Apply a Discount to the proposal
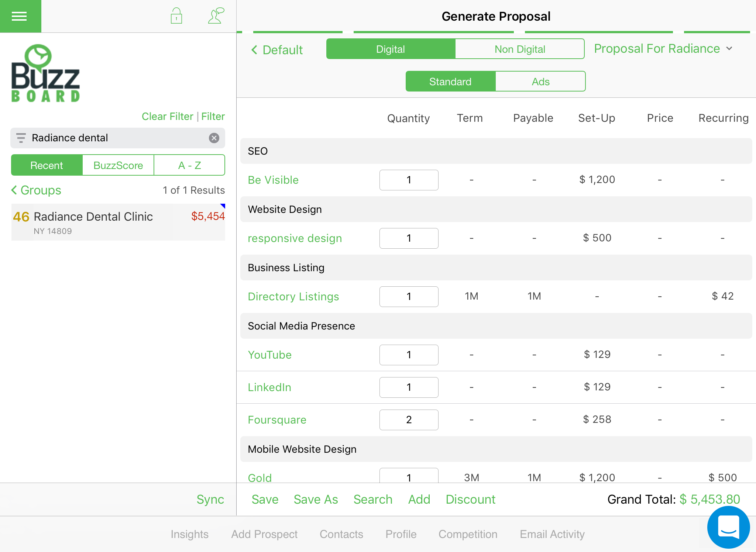Screen dimensions: 756x552 point(470,499)
